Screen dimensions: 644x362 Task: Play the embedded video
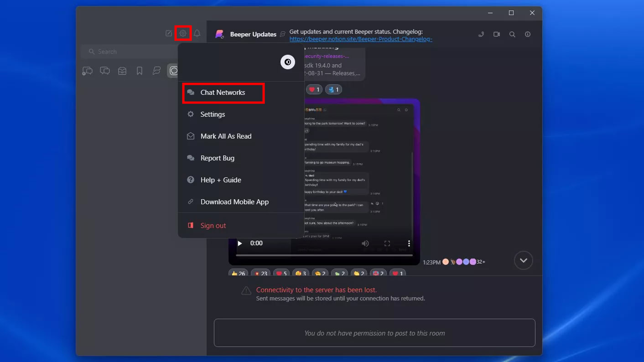[x=240, y=243]
